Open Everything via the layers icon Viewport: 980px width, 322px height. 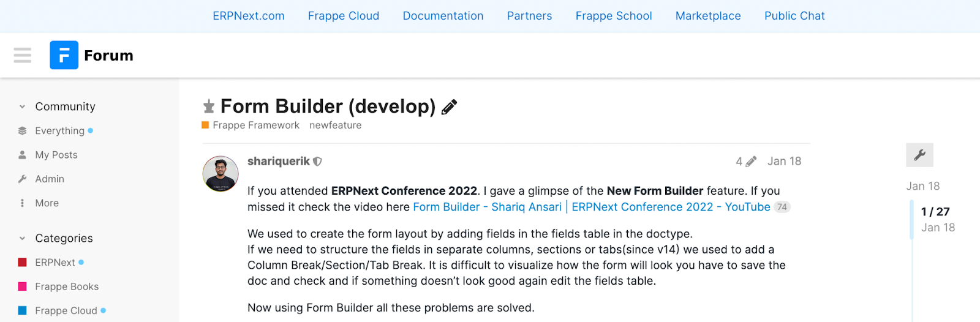tap(23, 131)
